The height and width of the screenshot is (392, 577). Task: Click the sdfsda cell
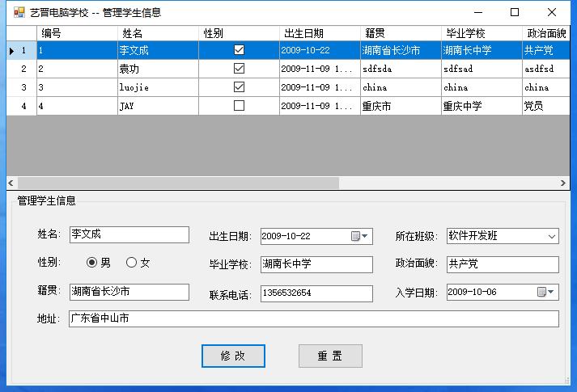coord(401,69)
